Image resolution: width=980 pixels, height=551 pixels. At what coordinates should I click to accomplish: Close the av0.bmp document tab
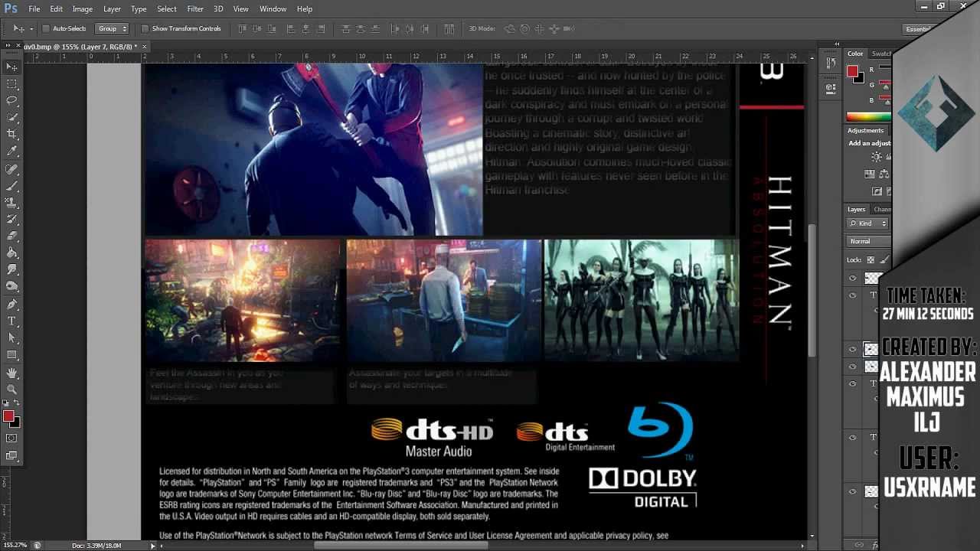coord(144,47)
